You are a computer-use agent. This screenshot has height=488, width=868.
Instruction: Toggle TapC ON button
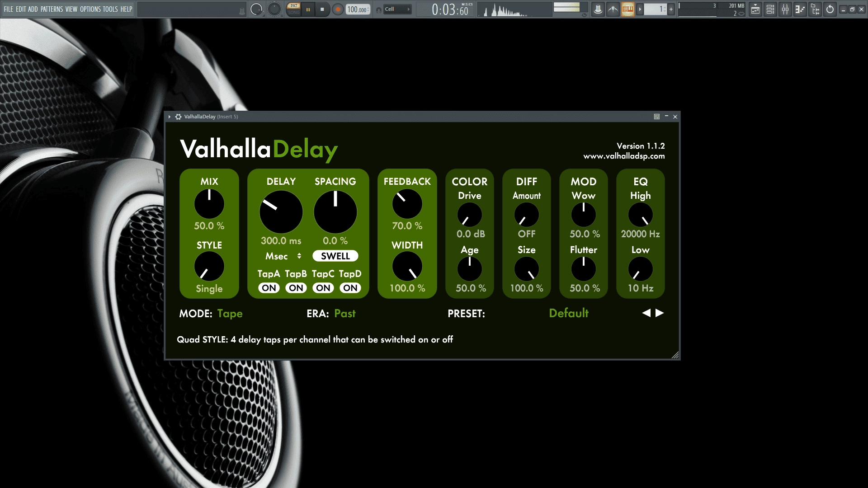coord(323,288)
